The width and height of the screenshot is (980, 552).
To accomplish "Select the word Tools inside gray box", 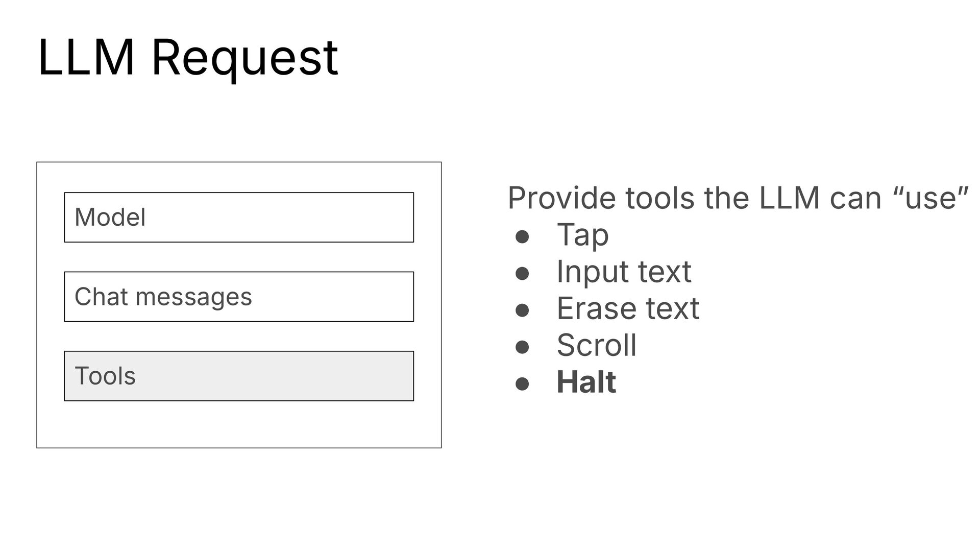I will pyautogui.click(x=105, y=376).
